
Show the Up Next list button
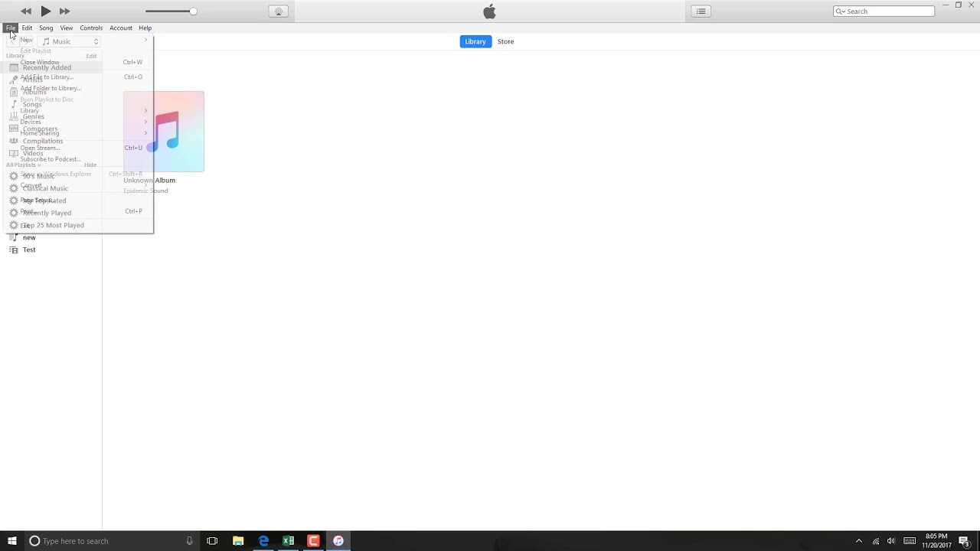coord(701,11)
